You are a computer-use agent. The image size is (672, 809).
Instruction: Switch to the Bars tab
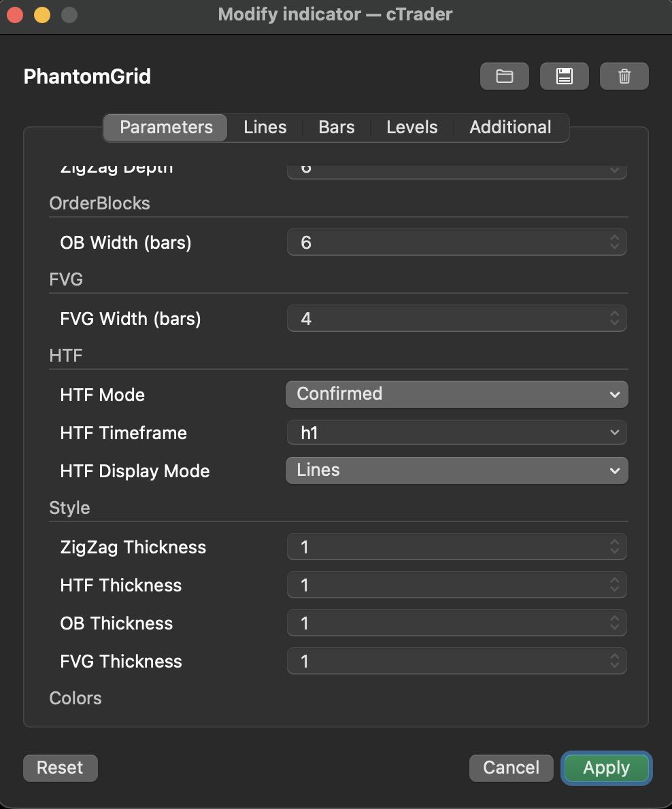(336, 127)
